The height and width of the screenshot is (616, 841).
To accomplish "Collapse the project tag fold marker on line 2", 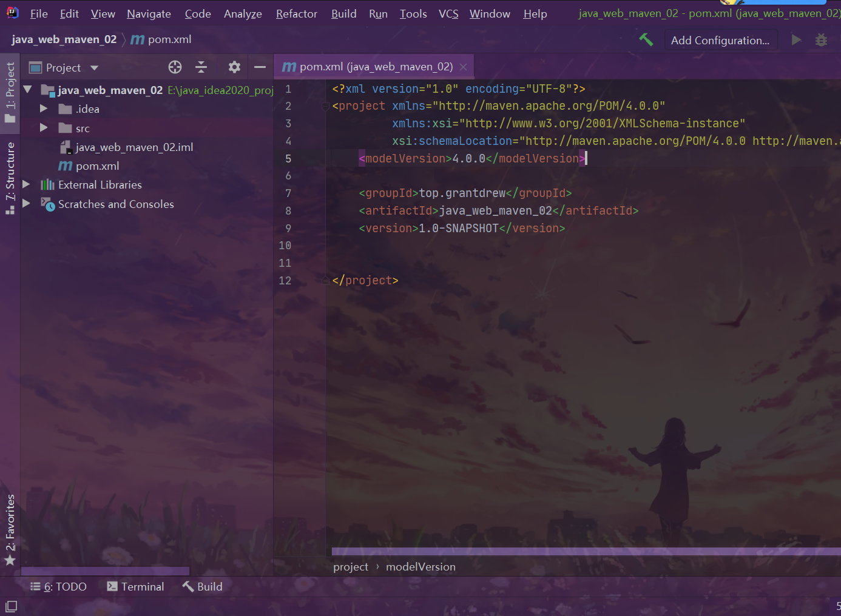I will click(326, 106).
